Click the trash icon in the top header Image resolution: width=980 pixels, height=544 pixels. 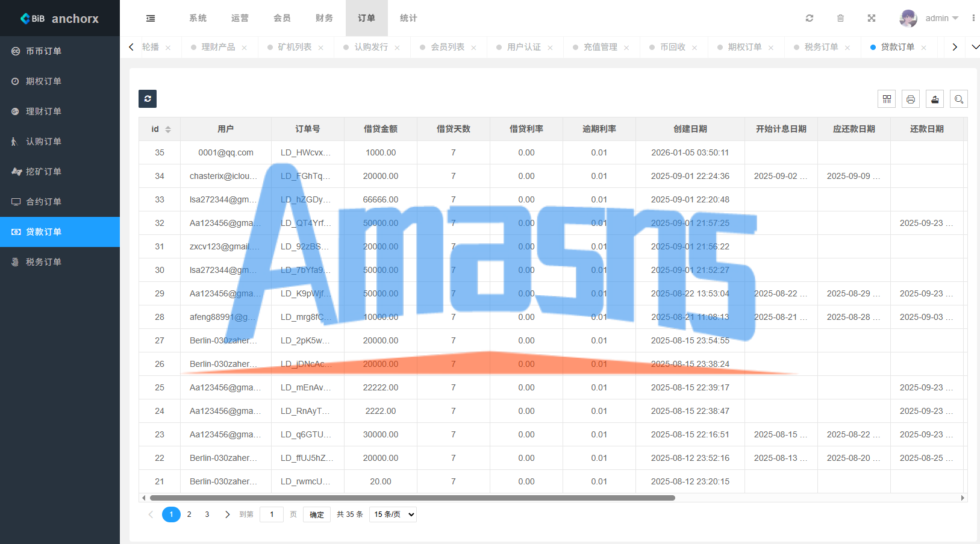click(840, 18)
